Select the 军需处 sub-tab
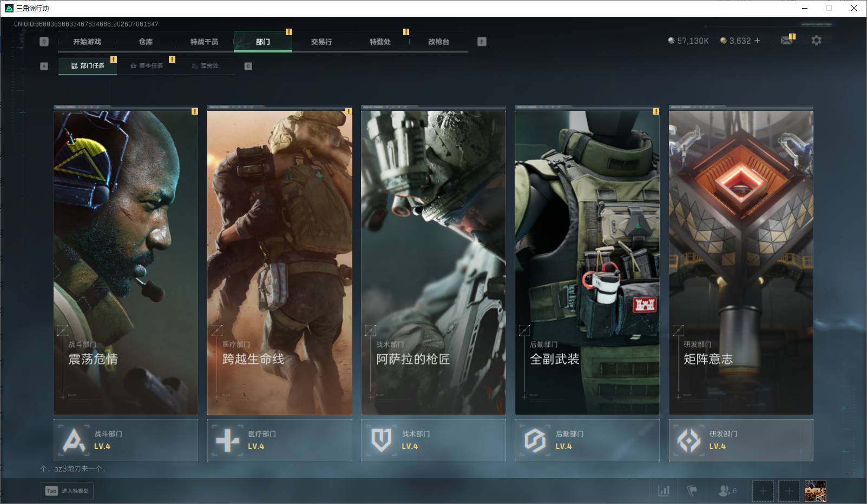Viewport: 867px width, 504px height. click(x=205, y=66)
